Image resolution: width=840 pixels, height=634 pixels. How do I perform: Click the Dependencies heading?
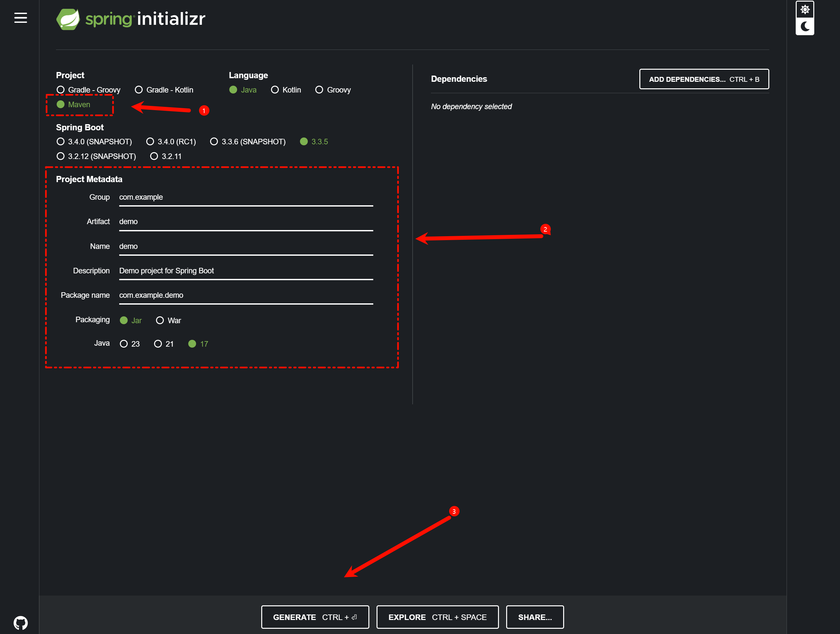click(459, 79)
